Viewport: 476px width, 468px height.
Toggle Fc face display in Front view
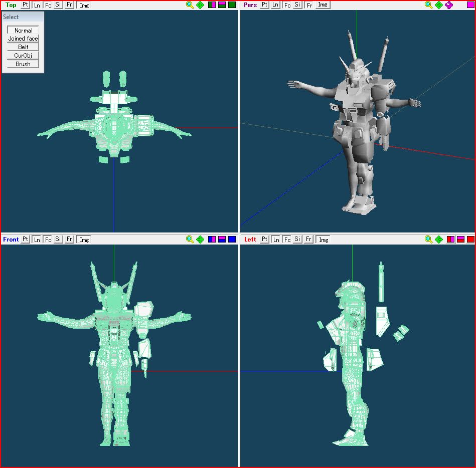[x=48, y=240]
